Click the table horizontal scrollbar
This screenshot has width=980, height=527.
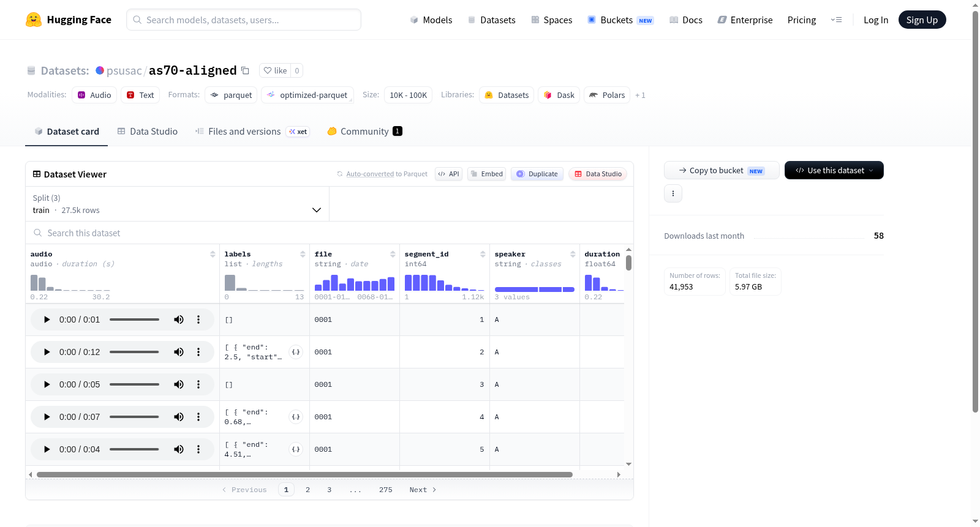pyautogui.click(x=304, y=474)
